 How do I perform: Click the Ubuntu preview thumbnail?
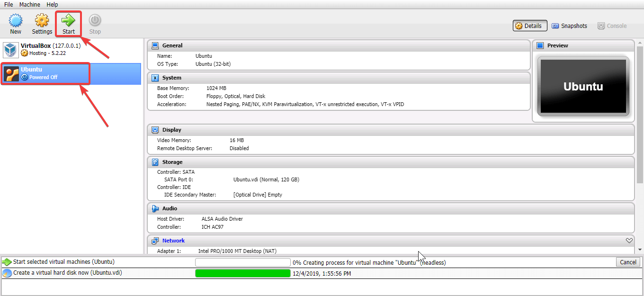click(583, 86)
